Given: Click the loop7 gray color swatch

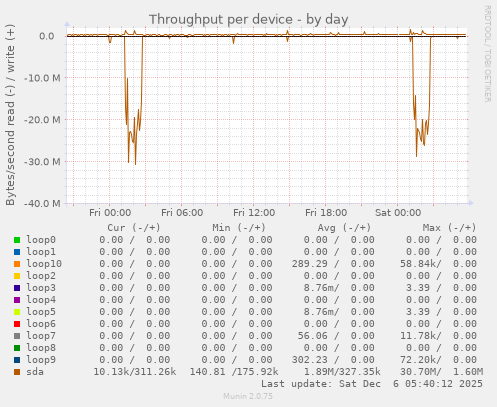Looking at the screenshot, I should (17, 336).
